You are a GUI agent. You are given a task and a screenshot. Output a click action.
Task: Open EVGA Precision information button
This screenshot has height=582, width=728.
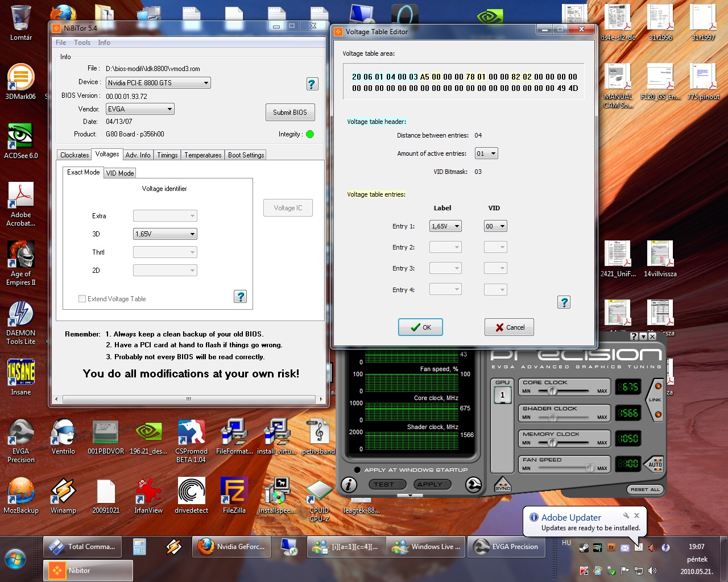pyautogui.click(x=349, y=484)
